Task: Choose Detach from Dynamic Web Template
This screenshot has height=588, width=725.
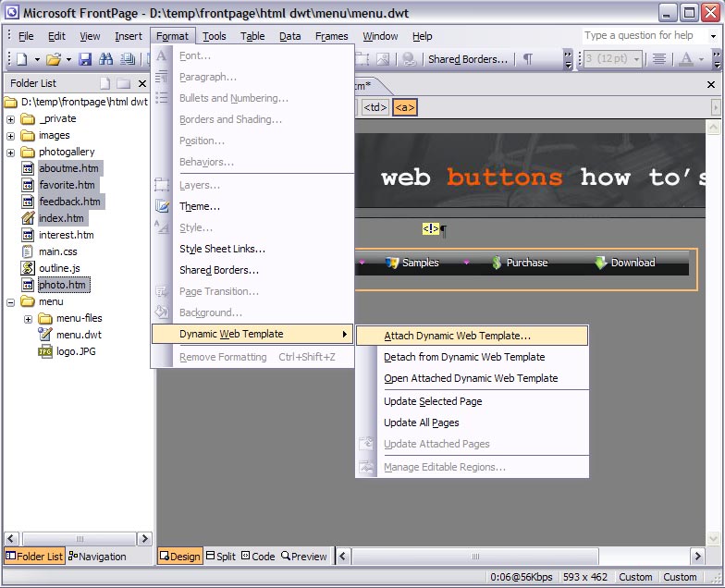Action: (472, 357)
